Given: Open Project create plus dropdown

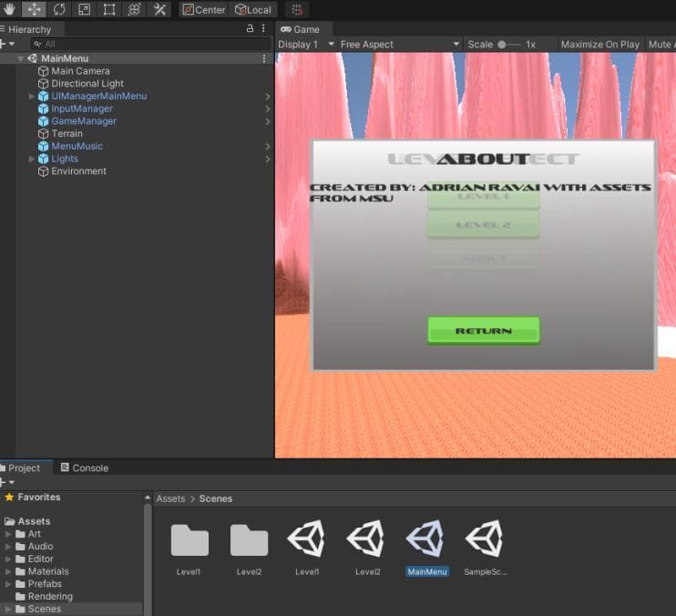Looking at the screenshot, I should click(7, 482).
